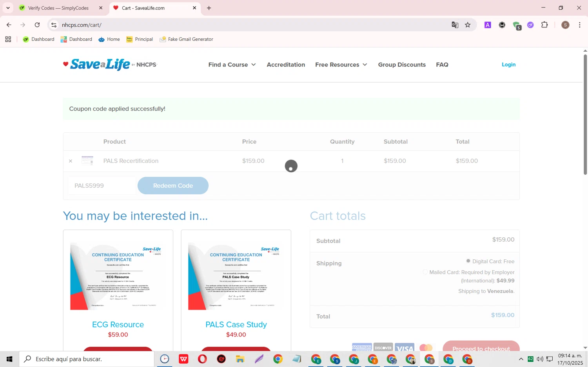Open a new browser tab
Viewport: 588px width, 367px height.
[x=209, y=8]
